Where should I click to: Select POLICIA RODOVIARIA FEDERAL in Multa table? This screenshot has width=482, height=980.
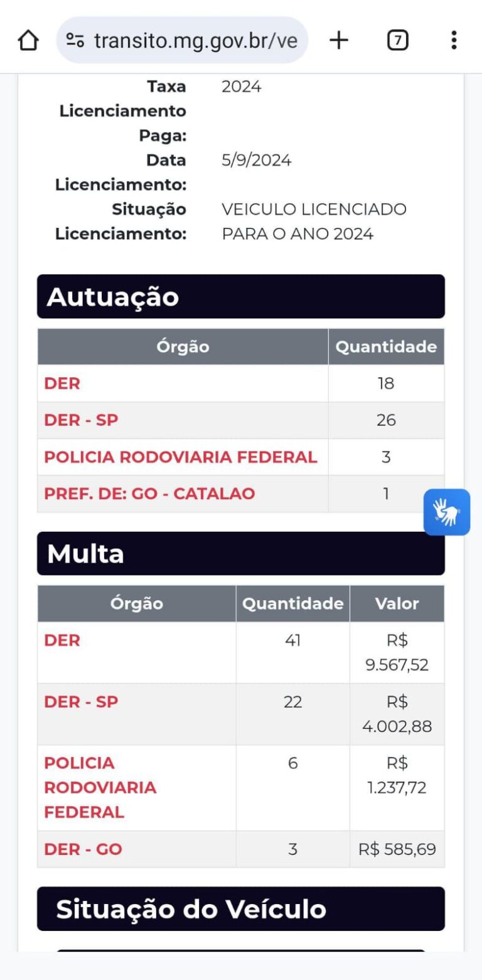pos(100,787)
